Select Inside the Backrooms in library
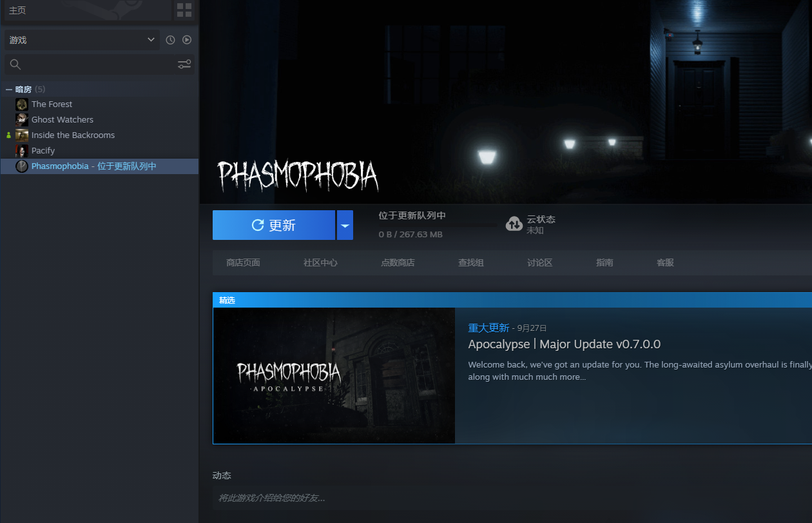 tap(73, 135)
